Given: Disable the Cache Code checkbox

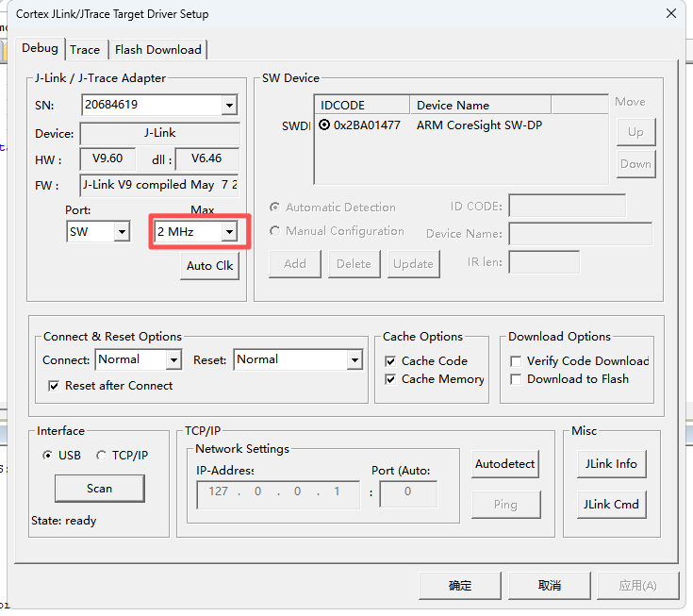Looking at the screenshot, I should [x=391, y=361].
